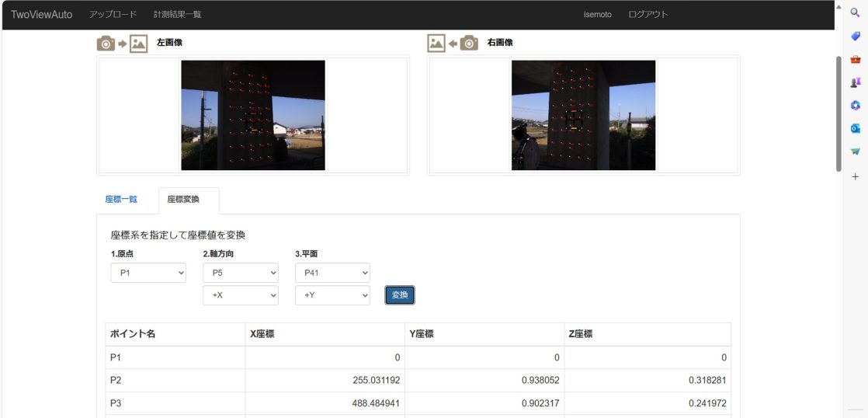This screenshot has height=418, width=868.
Task: Click the camera icon beside 右画像
Action: (469, 44)
